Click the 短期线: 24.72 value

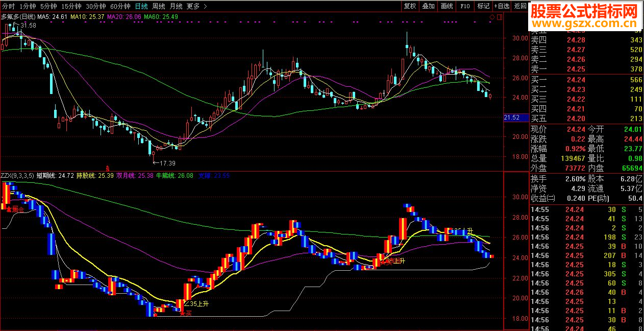(55, 176)
